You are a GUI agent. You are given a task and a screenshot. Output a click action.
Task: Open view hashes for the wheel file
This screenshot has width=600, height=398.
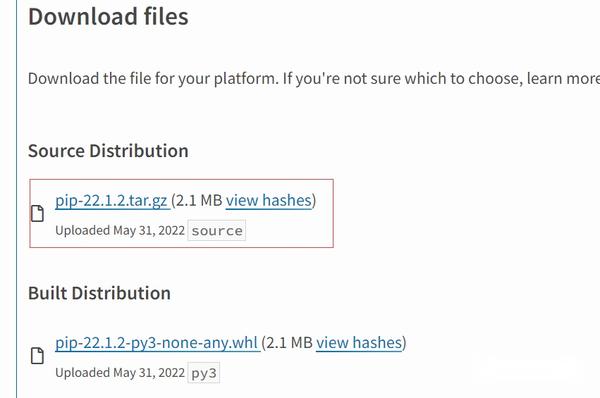[x=359, y=343]
